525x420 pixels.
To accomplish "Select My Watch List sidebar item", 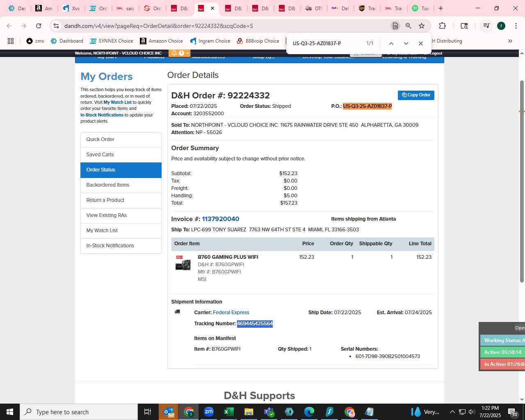I will pyautogui.click(x=121, y=231).
